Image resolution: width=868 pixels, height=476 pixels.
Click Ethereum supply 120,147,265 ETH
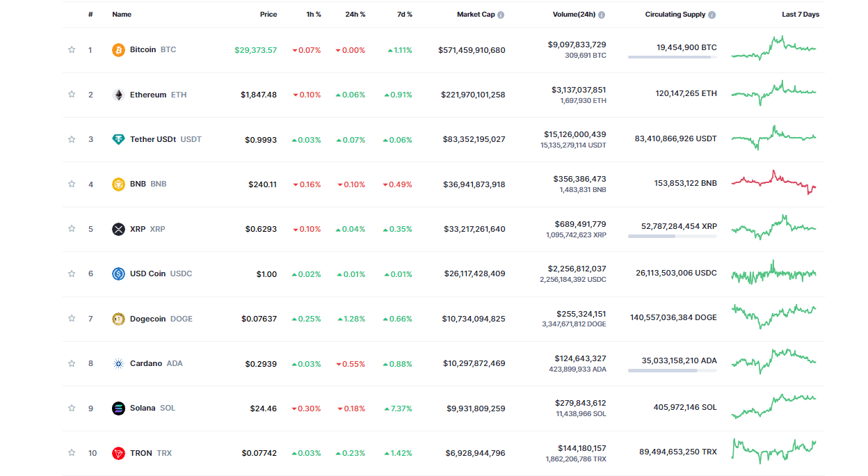pos(686,93)
